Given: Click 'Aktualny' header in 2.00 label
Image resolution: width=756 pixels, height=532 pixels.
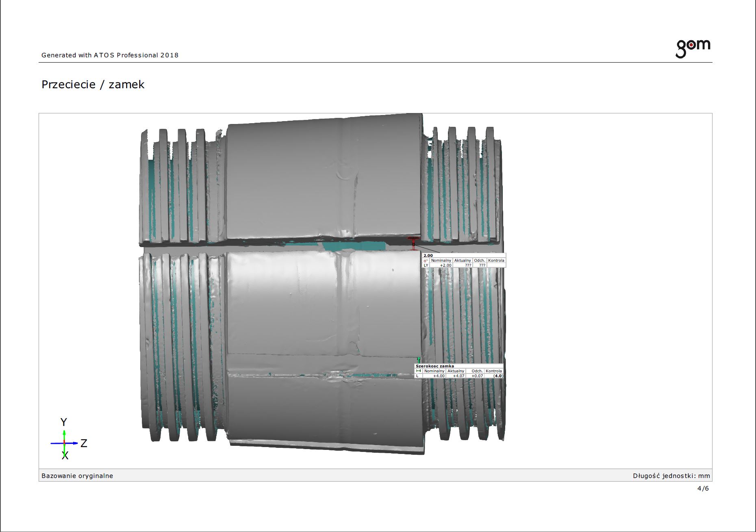Looking at the screenshot, I should click(463, 261).
